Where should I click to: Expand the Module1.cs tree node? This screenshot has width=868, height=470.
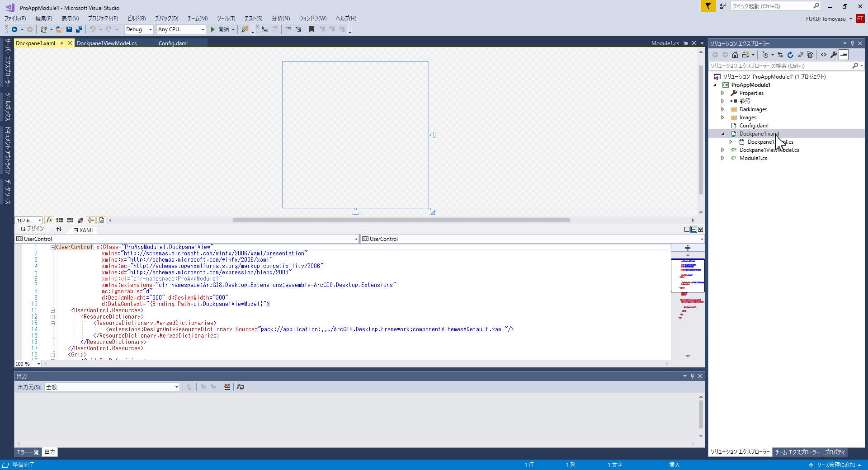(722, 158)
